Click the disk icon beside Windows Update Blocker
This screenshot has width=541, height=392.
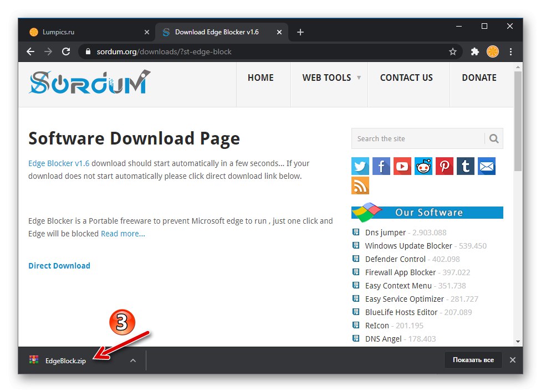point(356,245)
